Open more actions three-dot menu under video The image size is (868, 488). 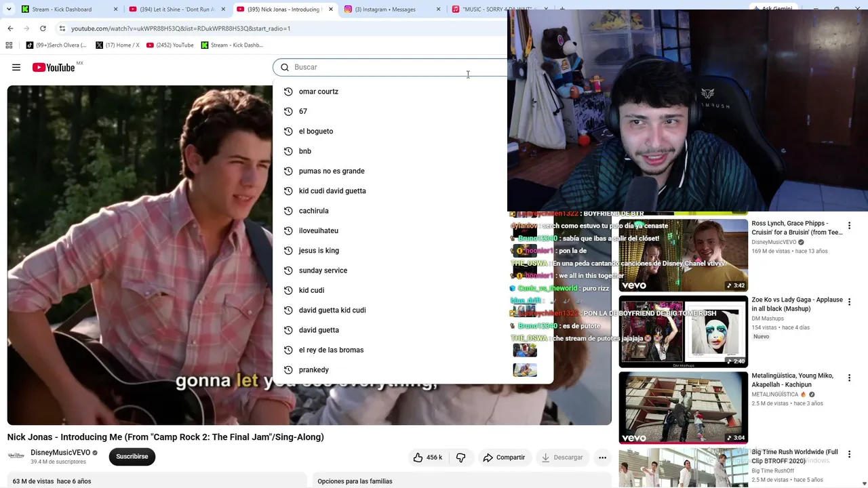602,457
